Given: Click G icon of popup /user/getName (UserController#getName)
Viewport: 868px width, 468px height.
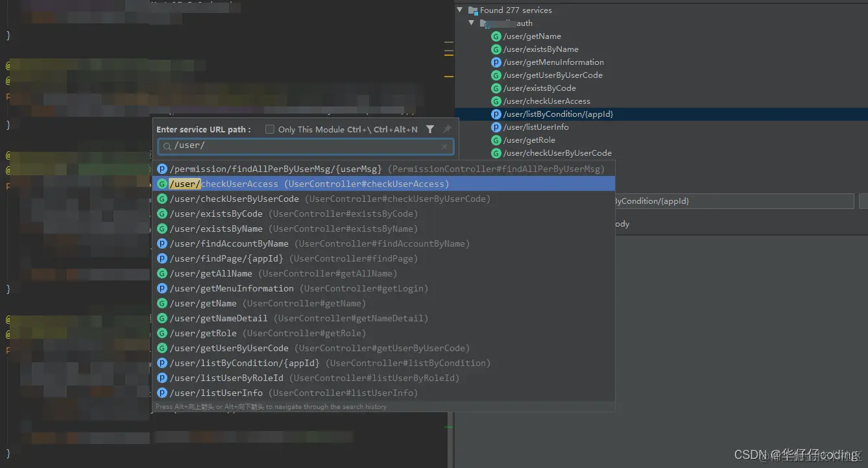Looking at the screenshot, I should pyautogui.click(x=163, y=303).
